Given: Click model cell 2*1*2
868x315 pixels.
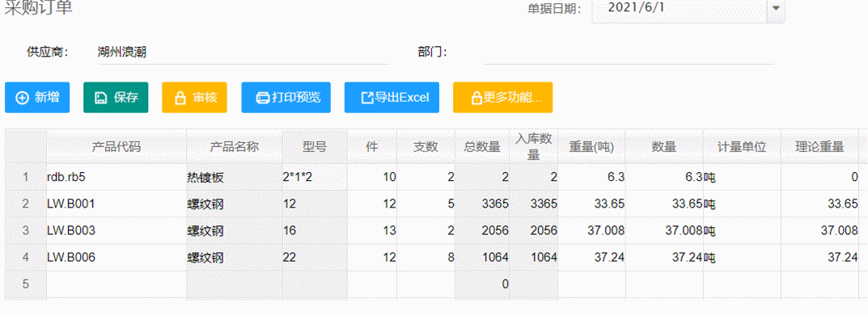Looking at the screenshot, I should click(315, 177).
